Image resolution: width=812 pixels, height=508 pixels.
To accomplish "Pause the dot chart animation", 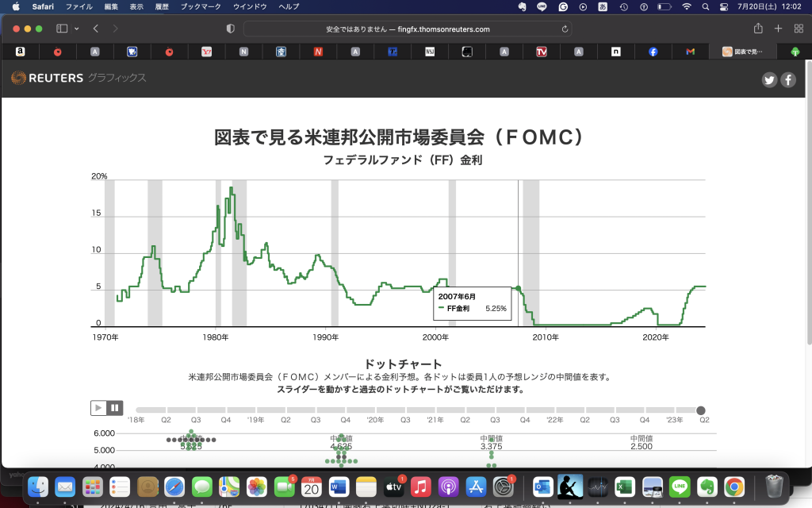I will [x=115, y=408].
